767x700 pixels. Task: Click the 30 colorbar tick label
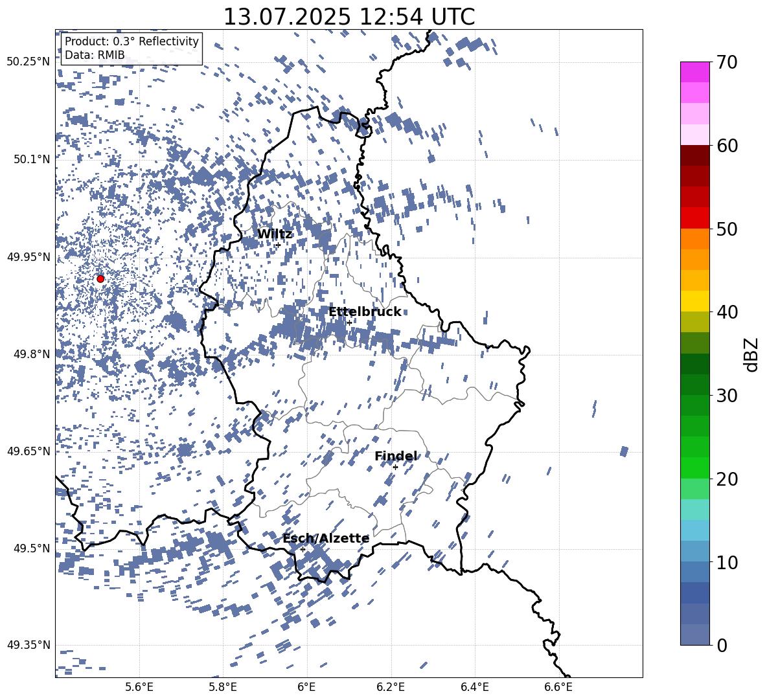[x=727, y=396]
